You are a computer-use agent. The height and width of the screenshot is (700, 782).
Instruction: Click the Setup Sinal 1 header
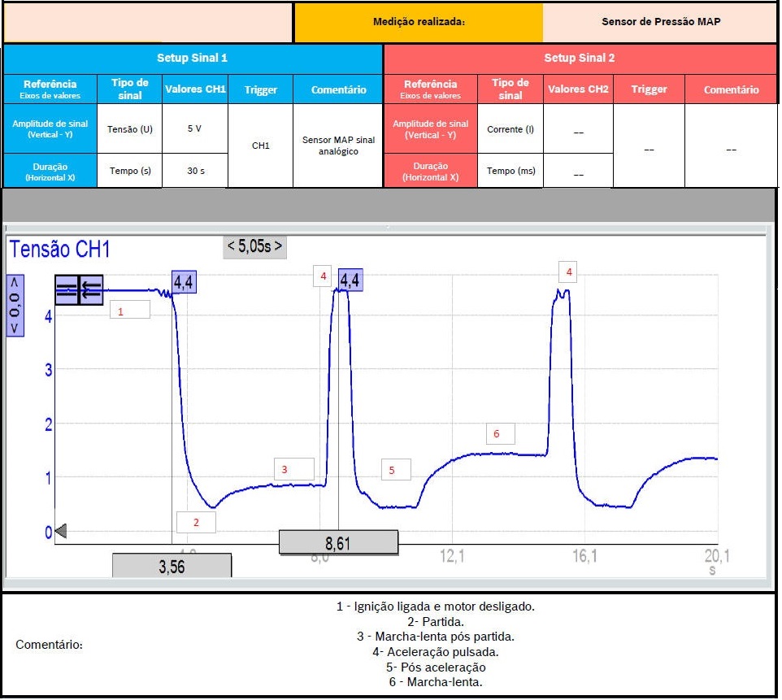coord(193,59)
